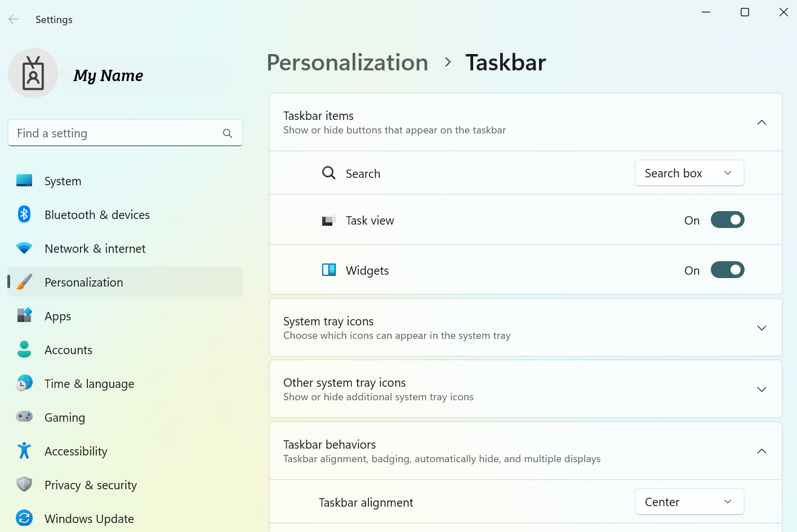Screen dimensions: 797x532
Task: Turn off the Task view toggle
Action: click(x=727, y=220)
